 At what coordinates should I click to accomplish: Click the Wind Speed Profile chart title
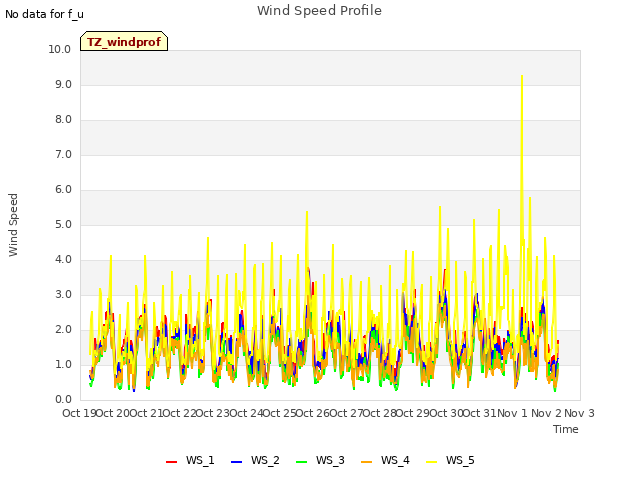(319, 11)
